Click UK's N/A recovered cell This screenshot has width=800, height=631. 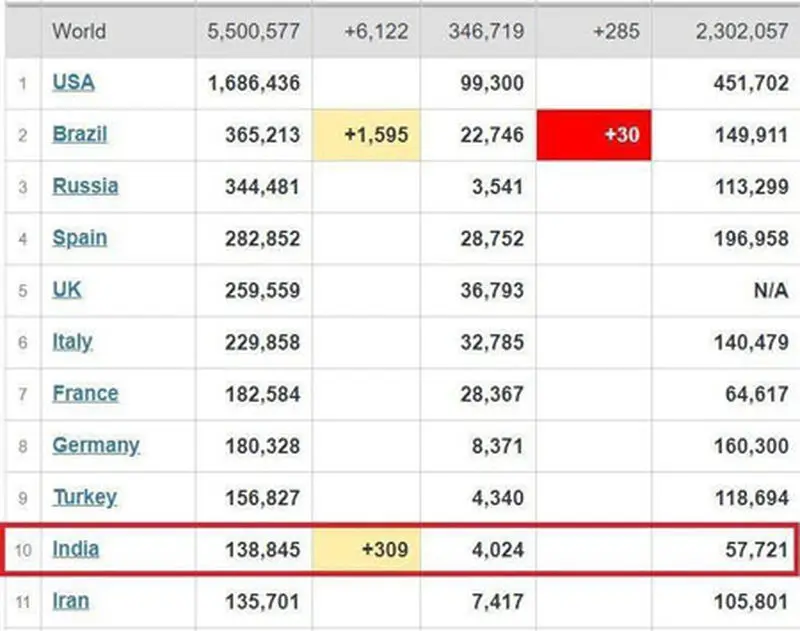click(x=771, y=290)
